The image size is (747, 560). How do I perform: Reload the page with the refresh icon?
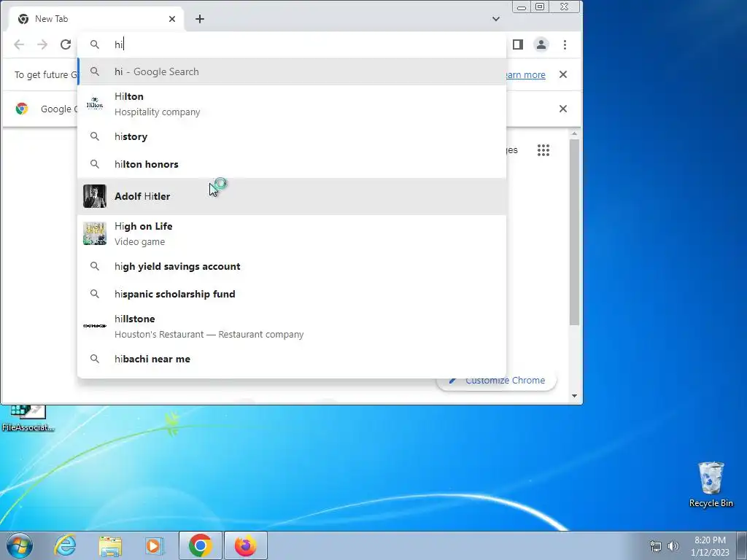tap(66, 44)
